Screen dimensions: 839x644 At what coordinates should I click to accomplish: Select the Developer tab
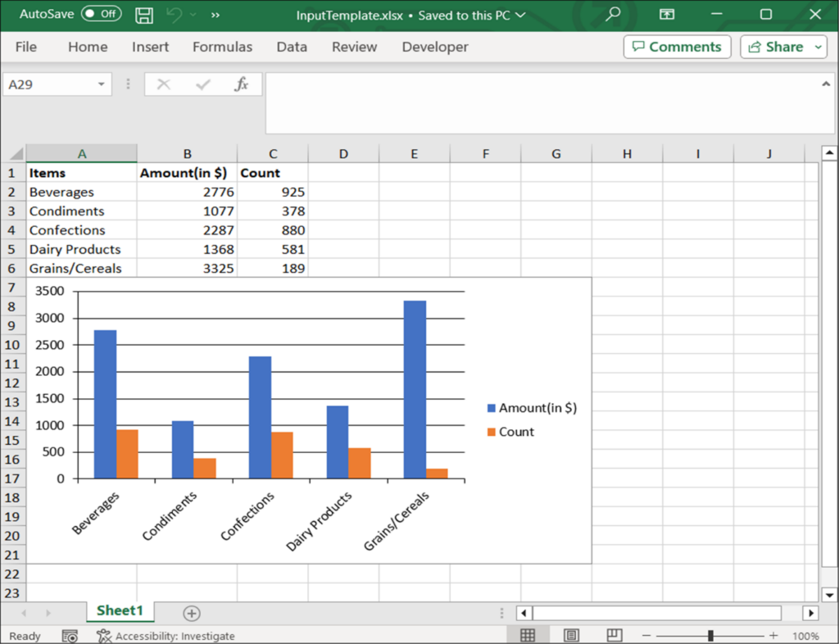pyautogui.click(x=435, y=47)
